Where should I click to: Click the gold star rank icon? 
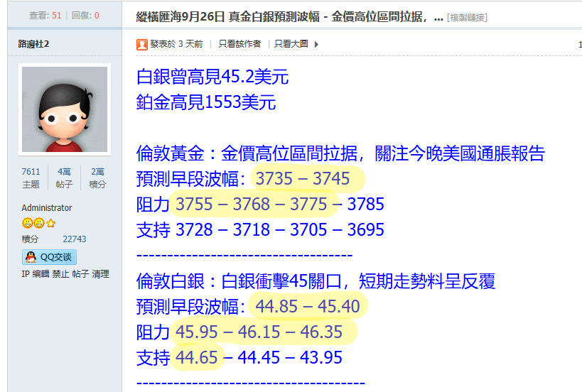point(51,223)
